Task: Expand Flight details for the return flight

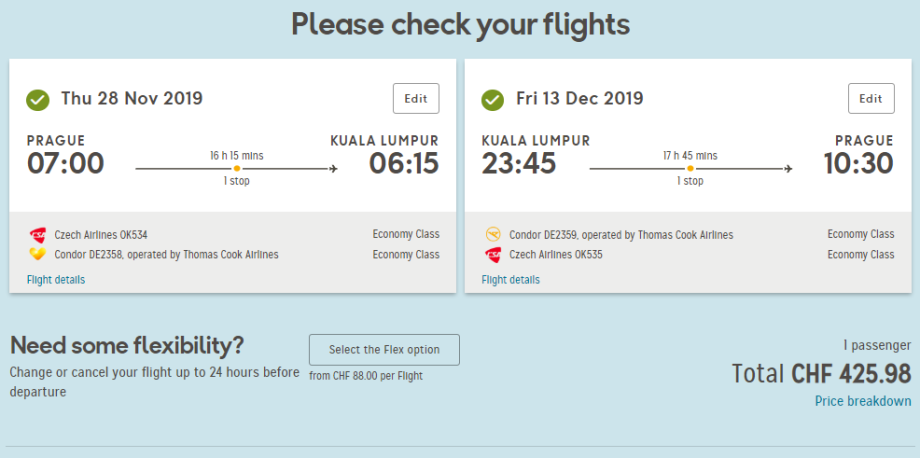Action: click(510, 280)
